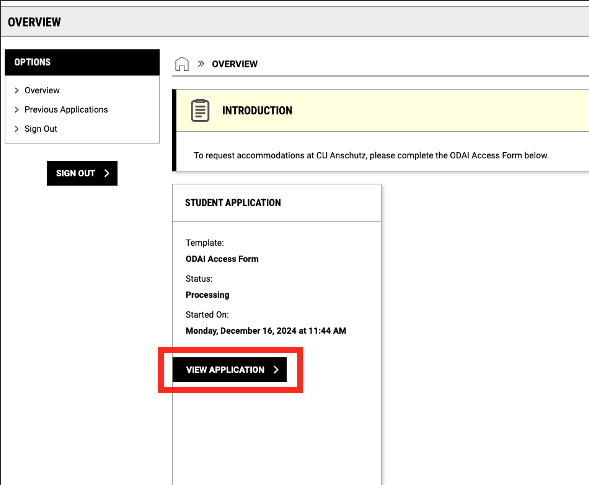Viewport: 589px width, 485px height.
Task: Click the arrow on the Sign Out button
Action: click(x=107, y=173)
